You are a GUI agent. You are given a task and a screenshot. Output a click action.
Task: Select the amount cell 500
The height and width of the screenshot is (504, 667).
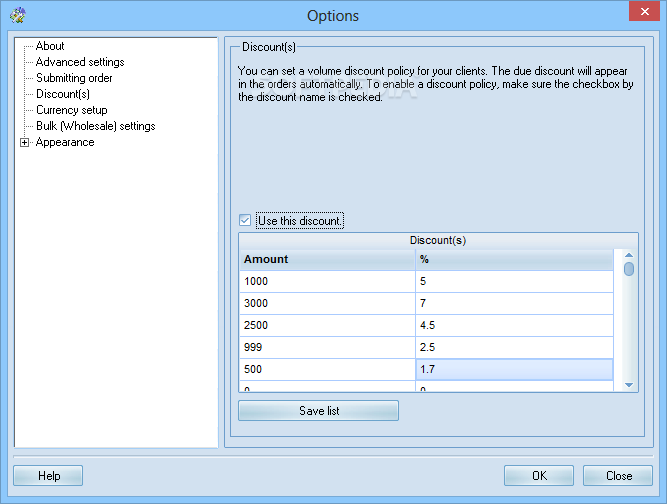pos(327,370)
